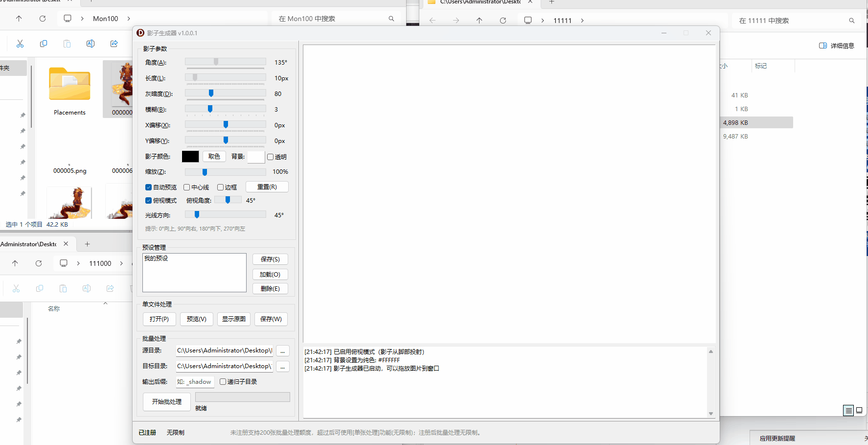Screen dimensions: 868x445
Task: Open a new Explorer tab with plus button
Action: coord(87,244)
